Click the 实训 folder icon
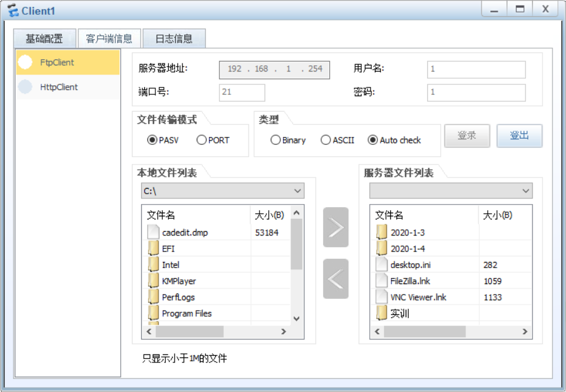This screenshot has width=566, height=392. pos(382,313)
